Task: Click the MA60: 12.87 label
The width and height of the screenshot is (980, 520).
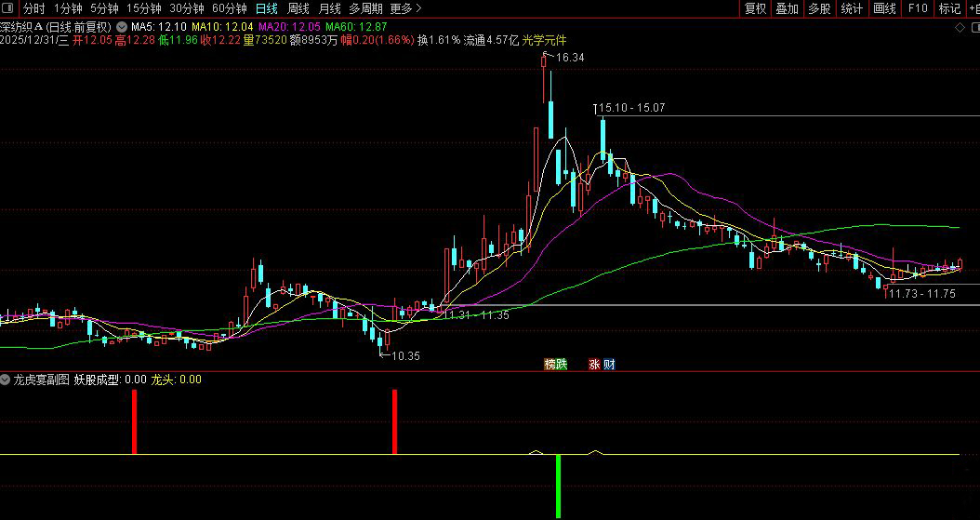Action: pyautogui.click(x=356, y=27)
